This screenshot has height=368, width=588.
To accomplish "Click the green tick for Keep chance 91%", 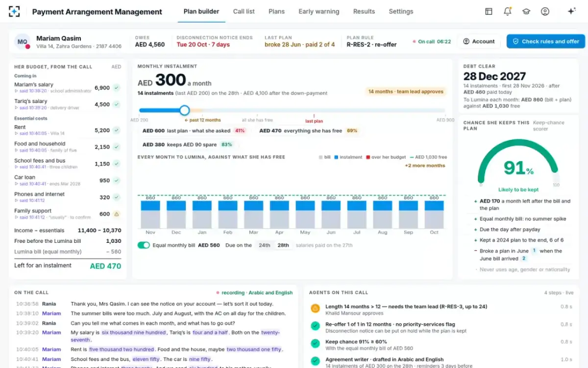I will tap(316, 344).
